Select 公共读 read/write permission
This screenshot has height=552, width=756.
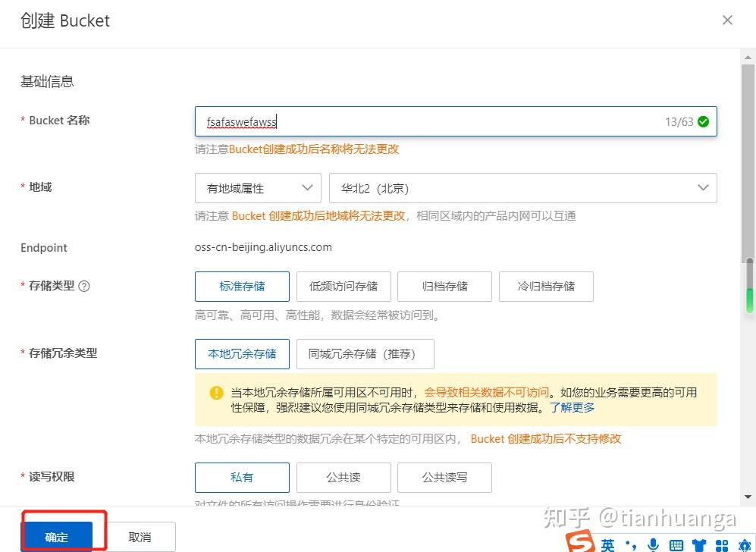pyautogui.click(x=343, y=477)
